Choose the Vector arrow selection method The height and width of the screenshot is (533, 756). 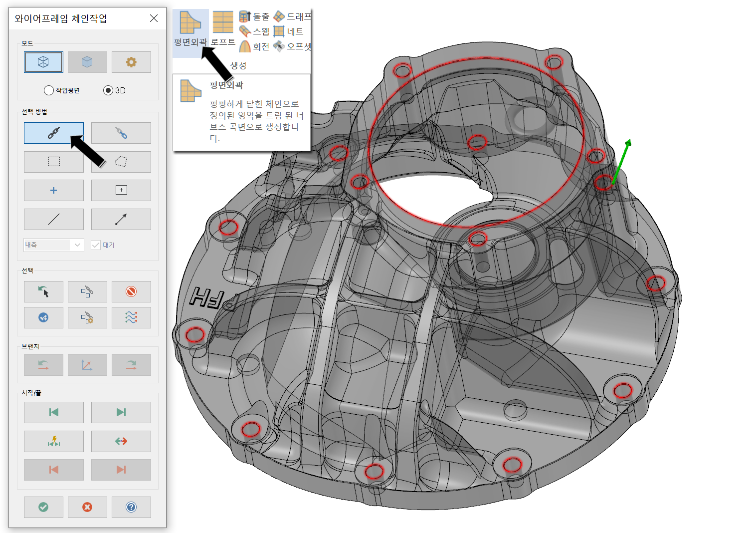click(x=121, y=219)
